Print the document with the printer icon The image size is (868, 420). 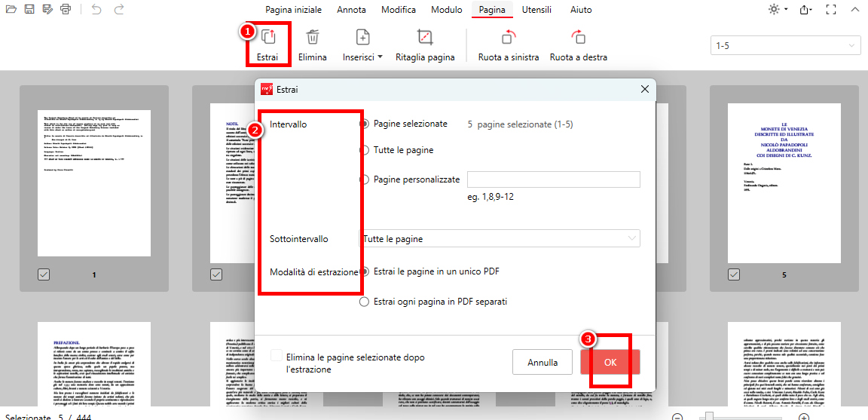click(66, 9)
